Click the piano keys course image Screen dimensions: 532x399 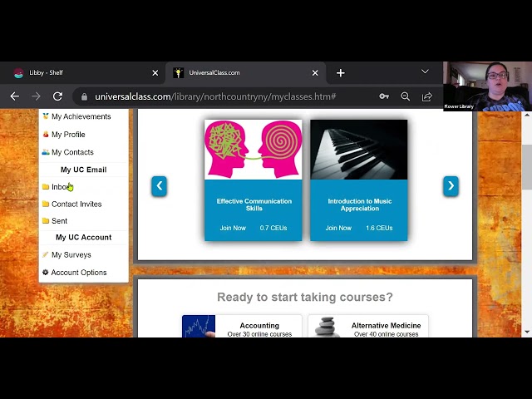359,150
